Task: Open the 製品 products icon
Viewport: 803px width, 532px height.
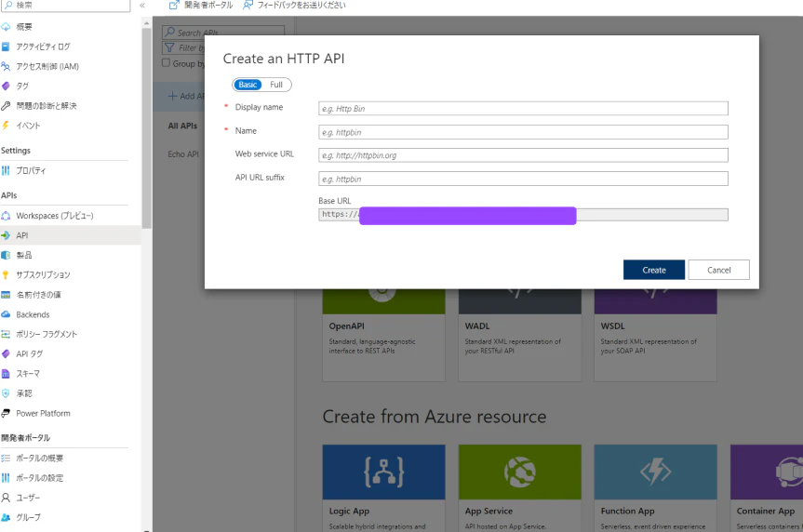Action: [x=6, y=255]
